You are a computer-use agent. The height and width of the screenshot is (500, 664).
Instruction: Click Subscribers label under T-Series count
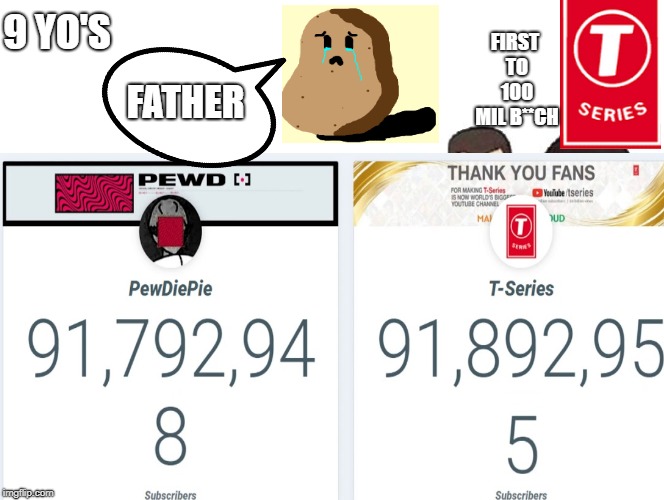click(x=521, y=495)
